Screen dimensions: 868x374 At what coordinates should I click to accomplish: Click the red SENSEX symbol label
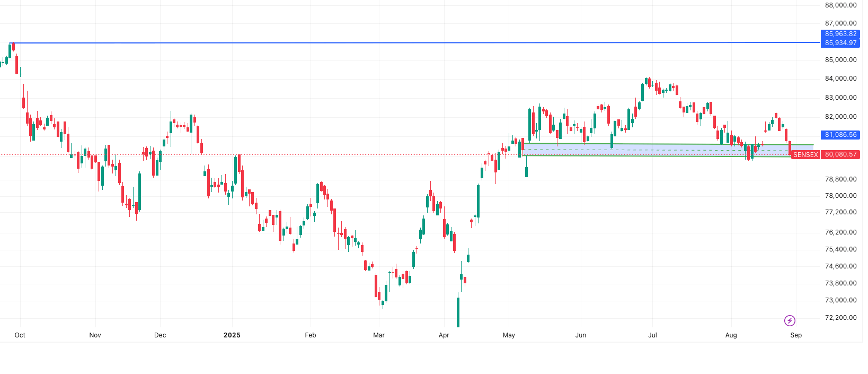click(x=805, y=155)
